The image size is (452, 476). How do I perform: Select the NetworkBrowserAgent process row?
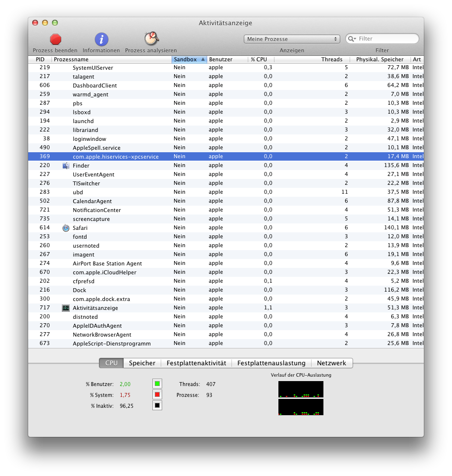pyautogui.click(x=226, y=335)
